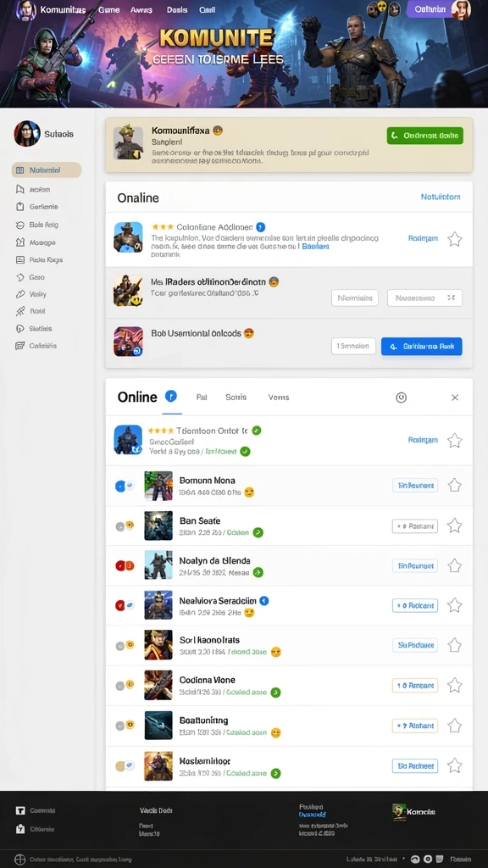Screen dimensions: 488x868
Task: Open the Noalyn da Blenda game thumbnail
Action: (158, 565)
